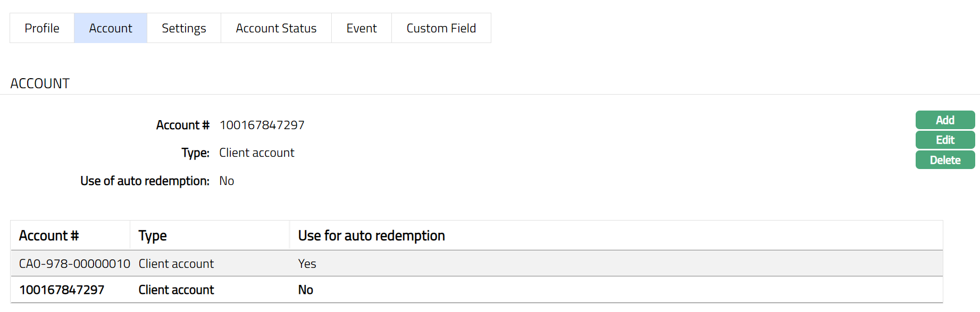Click the Yes auto redemption cell
980x312 pixels.
coord(307,264)
